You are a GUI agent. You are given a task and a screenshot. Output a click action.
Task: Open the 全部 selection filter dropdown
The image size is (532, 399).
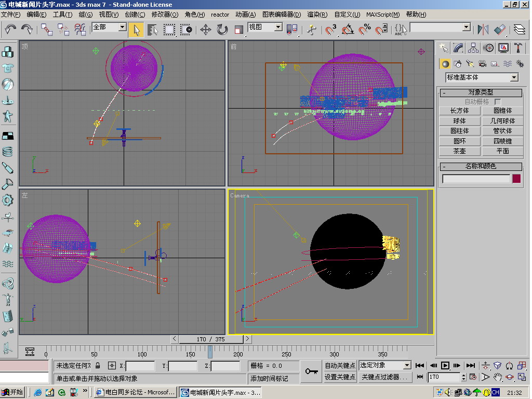point(123,27)
